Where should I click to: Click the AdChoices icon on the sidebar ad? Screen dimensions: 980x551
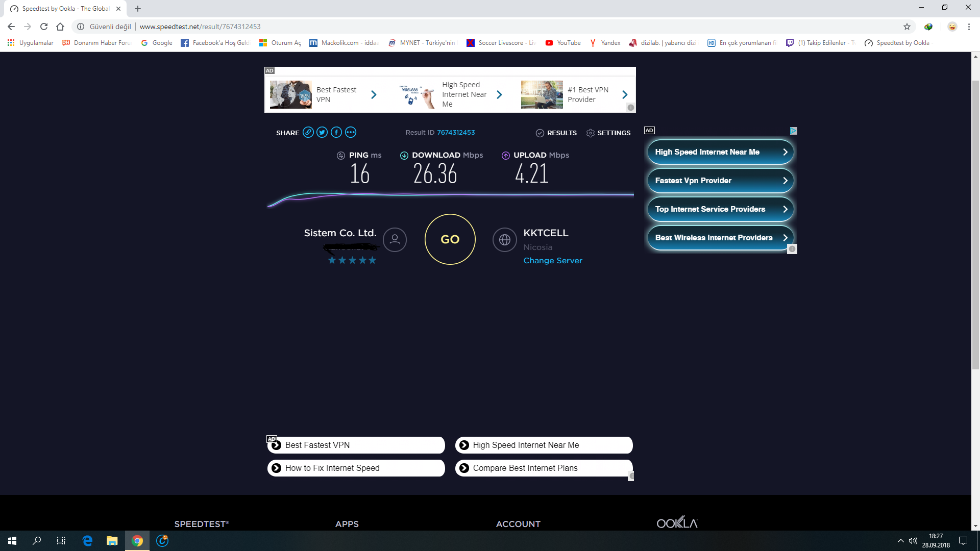[794, 131]
